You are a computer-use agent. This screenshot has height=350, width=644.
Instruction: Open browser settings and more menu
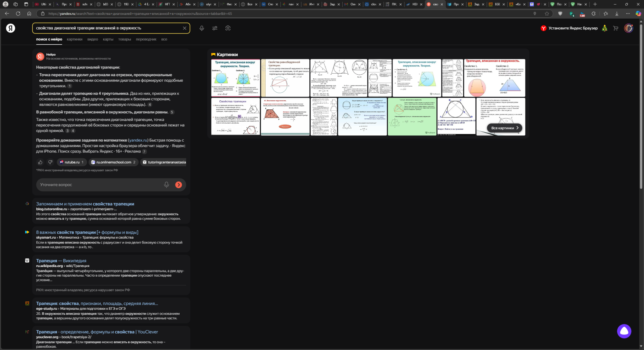click(628, 14)
